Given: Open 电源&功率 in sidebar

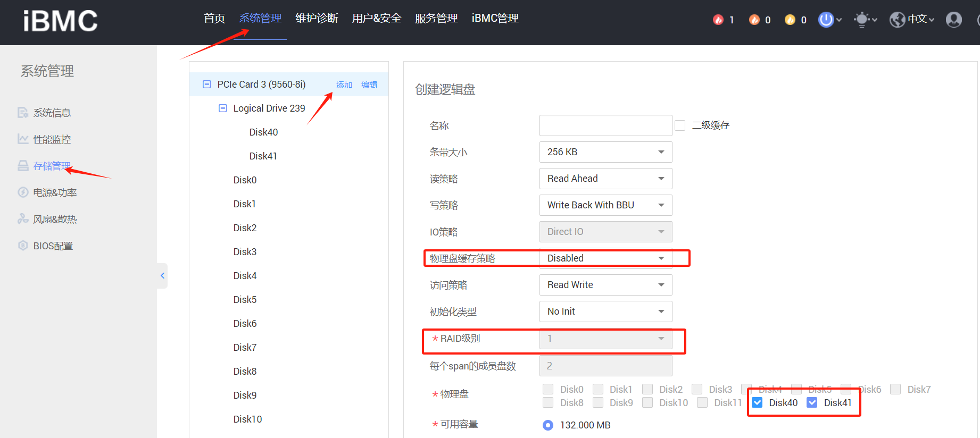Looking at the screenshot, I should pos(55,192).
